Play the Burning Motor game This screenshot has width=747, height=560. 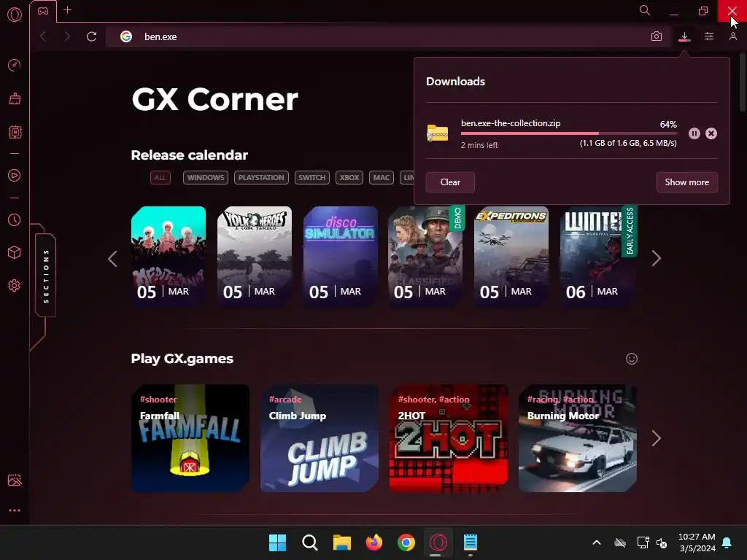click(578, 438)
